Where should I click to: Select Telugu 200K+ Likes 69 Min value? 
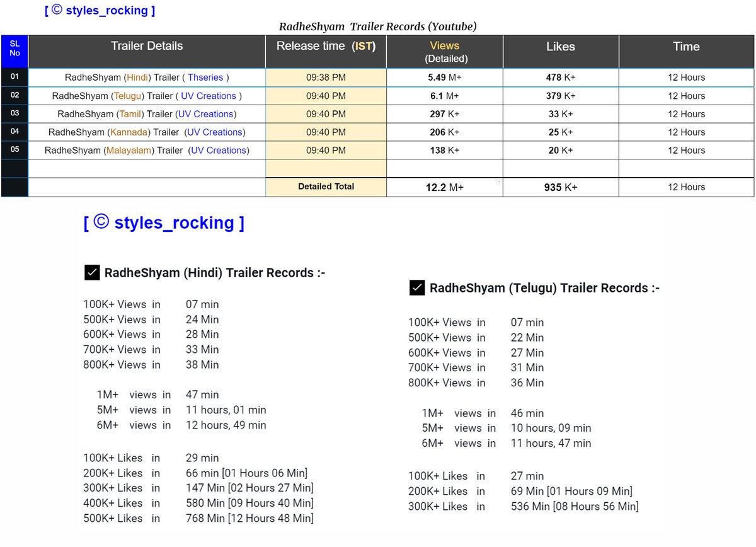coord(571,492)
